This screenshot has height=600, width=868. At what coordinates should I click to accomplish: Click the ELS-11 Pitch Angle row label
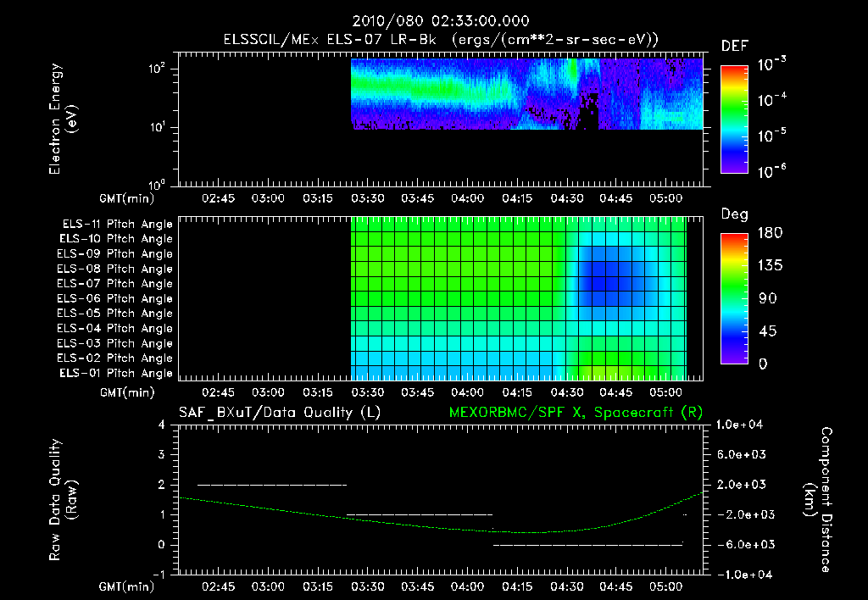pos(117,225)
